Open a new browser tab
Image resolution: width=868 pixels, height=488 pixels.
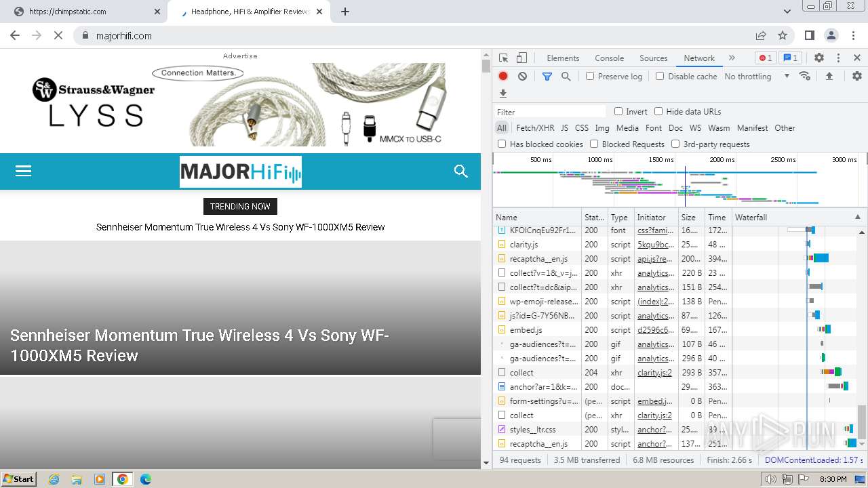(345, 12)
